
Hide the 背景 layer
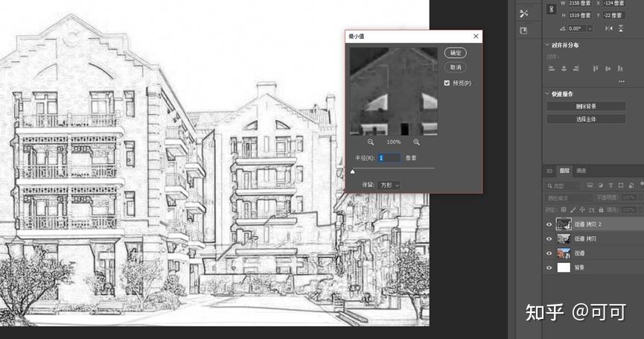point(549,267)
